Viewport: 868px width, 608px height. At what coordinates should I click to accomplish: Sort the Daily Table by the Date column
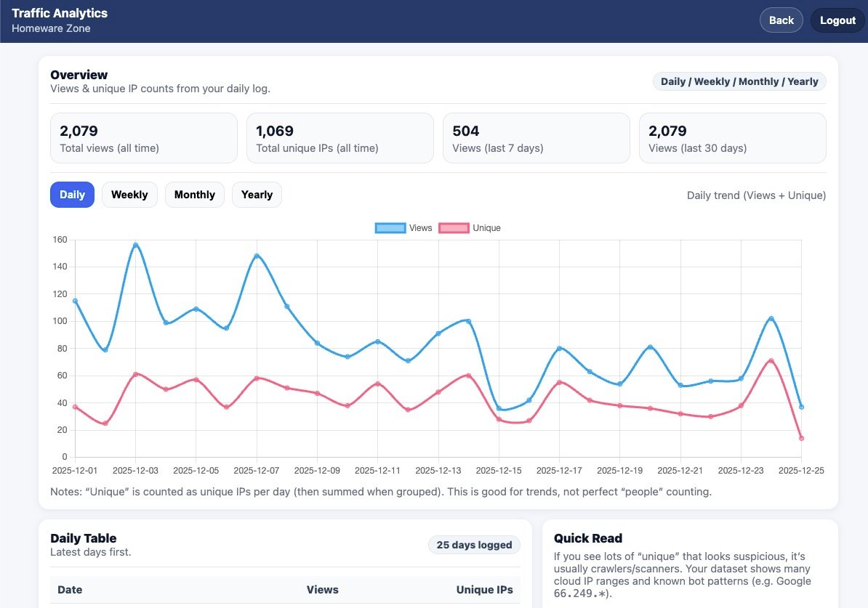pyautogui.click(x=70, y=589)
